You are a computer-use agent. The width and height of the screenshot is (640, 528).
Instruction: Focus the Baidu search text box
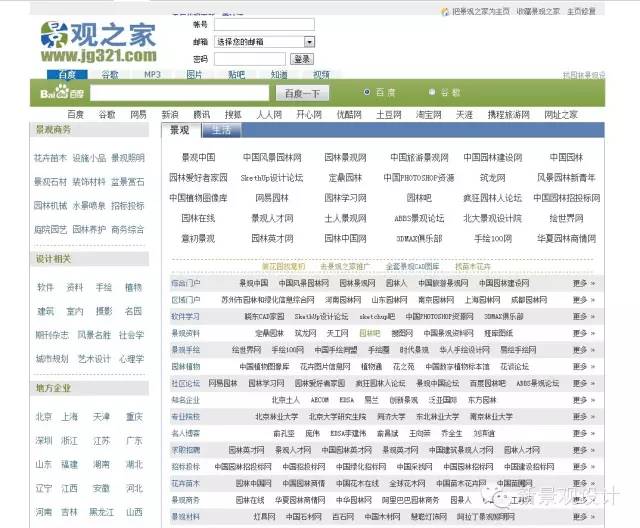coord(180,93)
